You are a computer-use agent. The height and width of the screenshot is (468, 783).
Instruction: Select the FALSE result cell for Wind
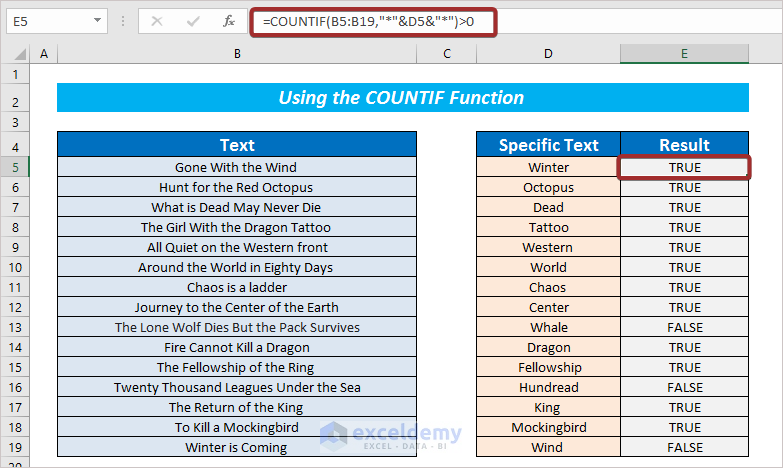click(x=684, y=447)
